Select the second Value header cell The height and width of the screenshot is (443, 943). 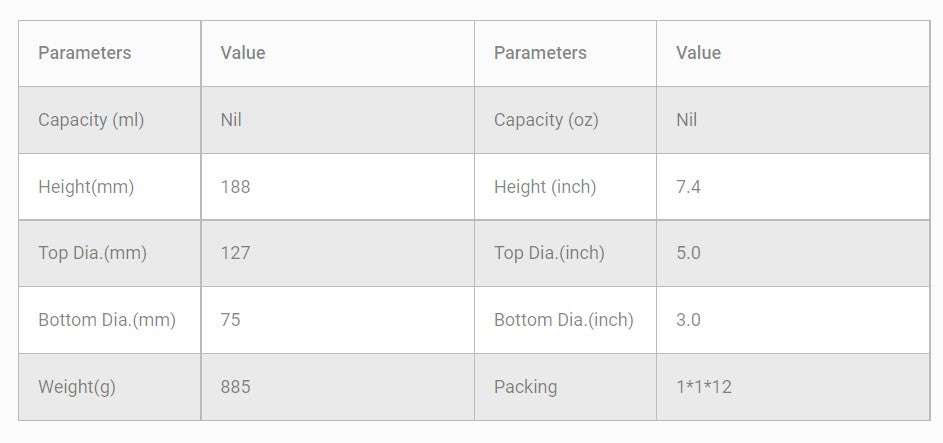point(698,53)
